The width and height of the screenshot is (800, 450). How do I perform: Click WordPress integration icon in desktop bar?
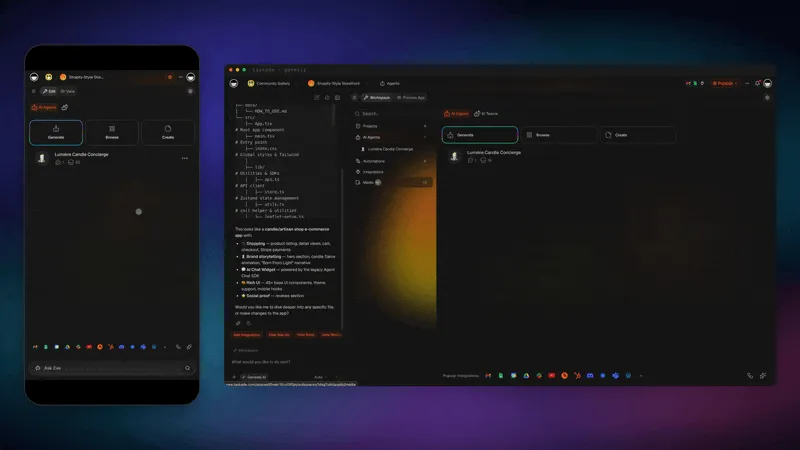pyautogui.click(x=628, y=376)
